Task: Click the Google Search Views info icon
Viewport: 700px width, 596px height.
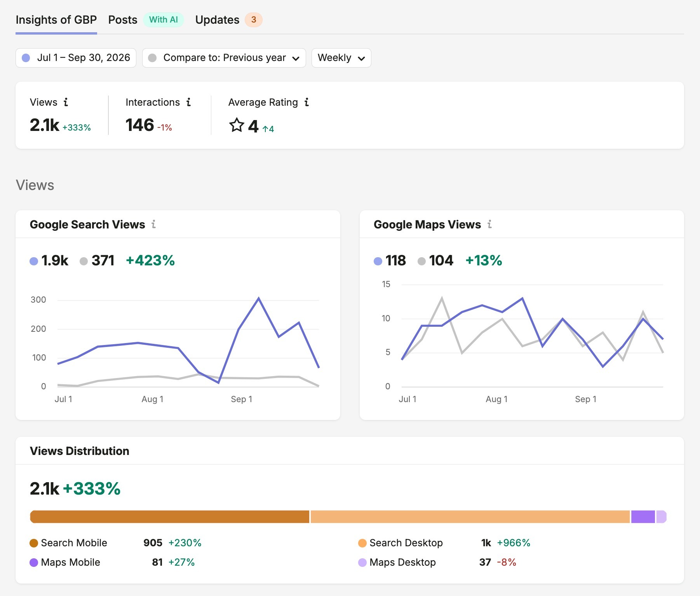Action: (x=154, y=224)
